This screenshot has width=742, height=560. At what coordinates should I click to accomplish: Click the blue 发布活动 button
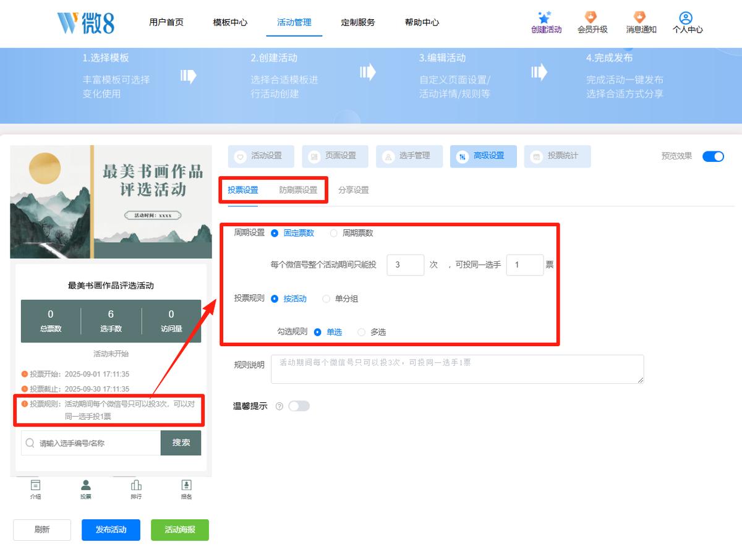(111, 530)
